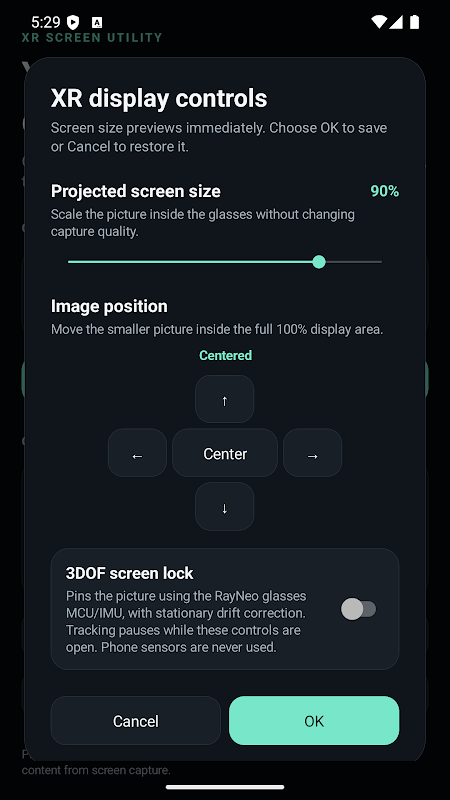450x800 pixels.
Task: Shift the picture left with the left arrow
Action: [137, 453]
